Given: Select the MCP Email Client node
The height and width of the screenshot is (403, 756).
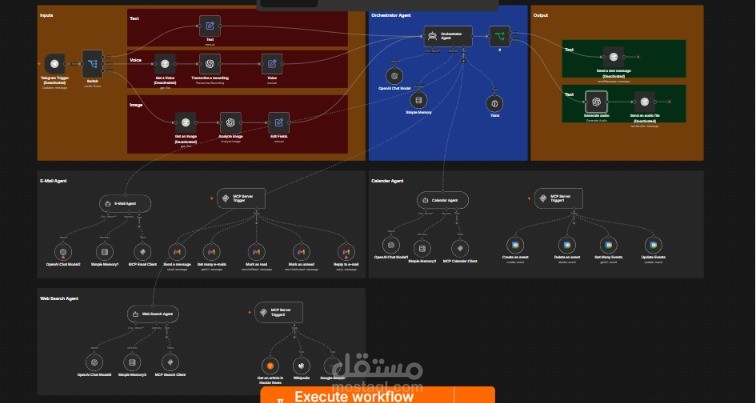Looking at the screenshot, I should (x=142, y=252).
